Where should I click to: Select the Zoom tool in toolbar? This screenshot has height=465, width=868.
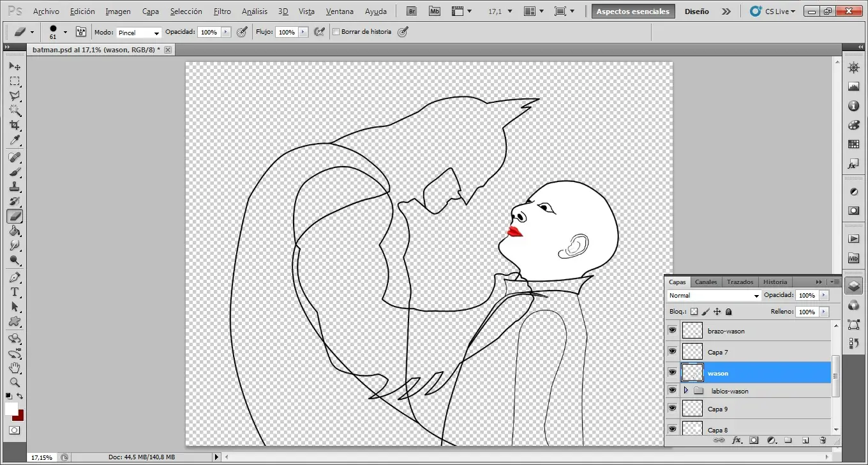click(x=15, y=383)
